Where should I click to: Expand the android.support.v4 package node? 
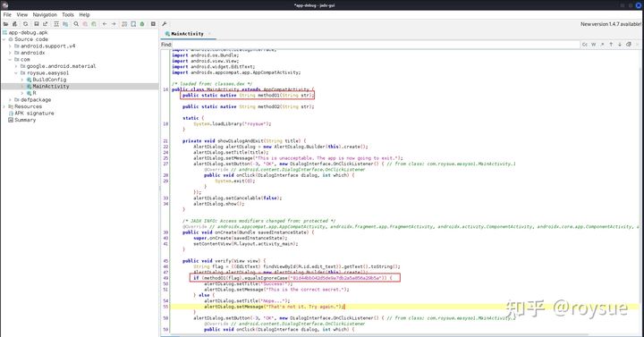10,46
